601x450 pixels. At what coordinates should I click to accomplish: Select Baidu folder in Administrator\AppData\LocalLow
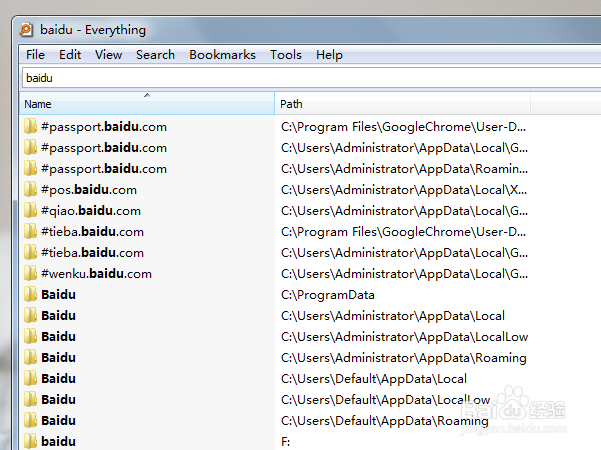coord(58,337)
